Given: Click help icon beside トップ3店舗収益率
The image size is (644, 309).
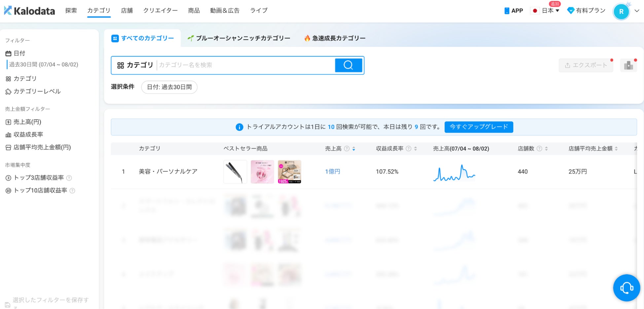Looking at the screenshot, I should click(69, 178).
